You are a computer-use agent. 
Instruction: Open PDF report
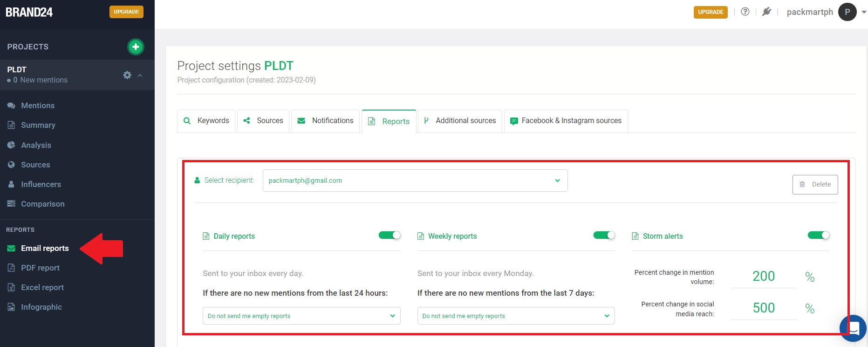(40, 268)
